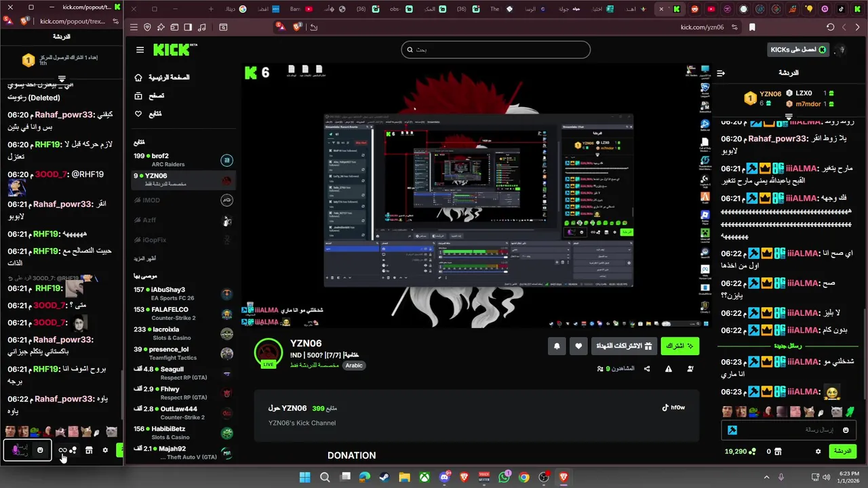
Task: Open the Brave shields icon in toolbar
Action: (296, 27)
